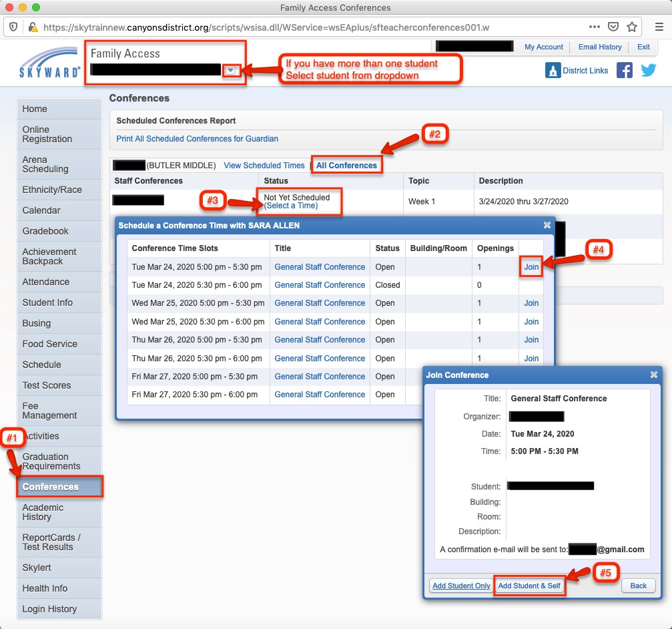Open the Twitter bird icon link
This screenshot has height=629, width=672.
[x=649, y=71]
